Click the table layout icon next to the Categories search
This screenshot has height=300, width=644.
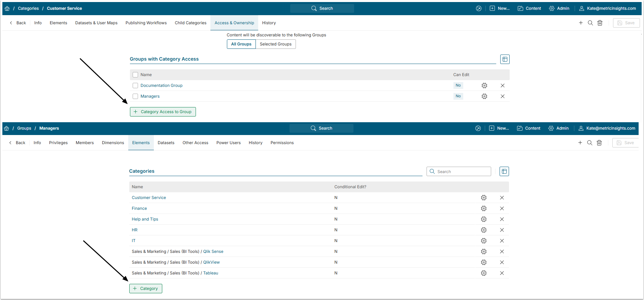click(504, 171)
